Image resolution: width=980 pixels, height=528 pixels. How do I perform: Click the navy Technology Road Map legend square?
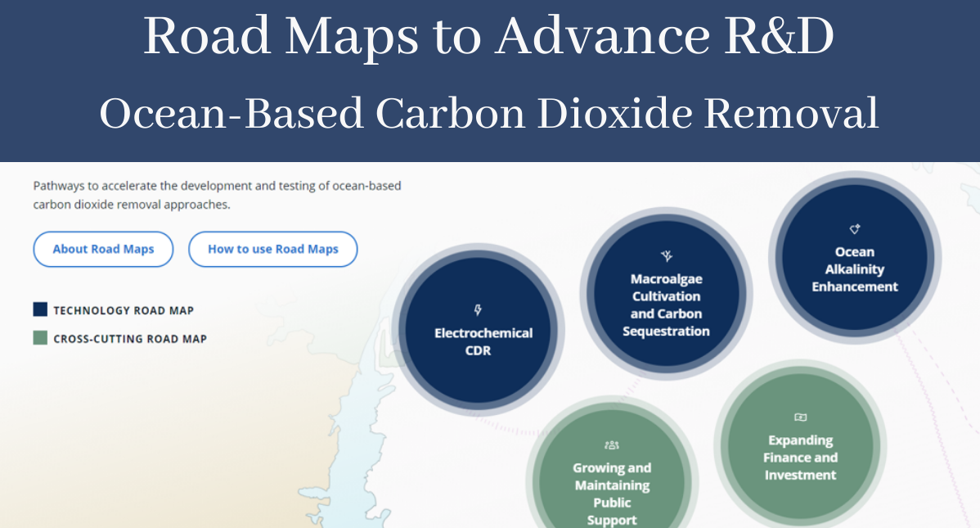point(39,309)
